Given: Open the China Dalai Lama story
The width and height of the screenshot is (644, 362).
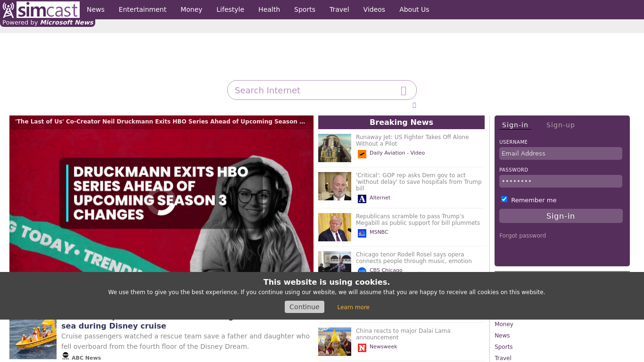Looking at the screenshot, I should click(x=403, y=334).
